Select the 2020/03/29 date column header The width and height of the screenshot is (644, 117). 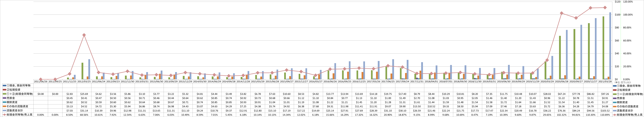click(547, 82)
